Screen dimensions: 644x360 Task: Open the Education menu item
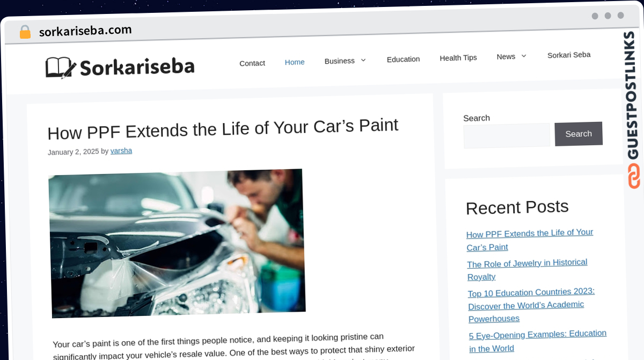[403, 59]
